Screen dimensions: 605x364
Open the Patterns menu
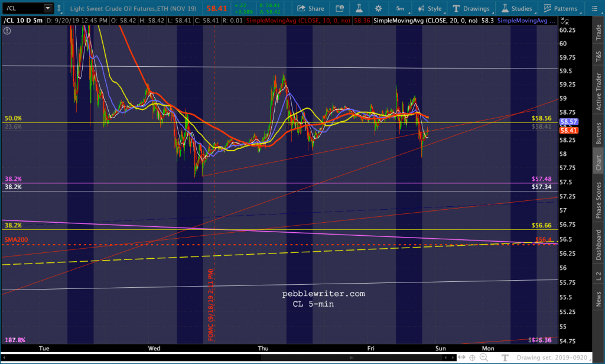pos(560,8)
